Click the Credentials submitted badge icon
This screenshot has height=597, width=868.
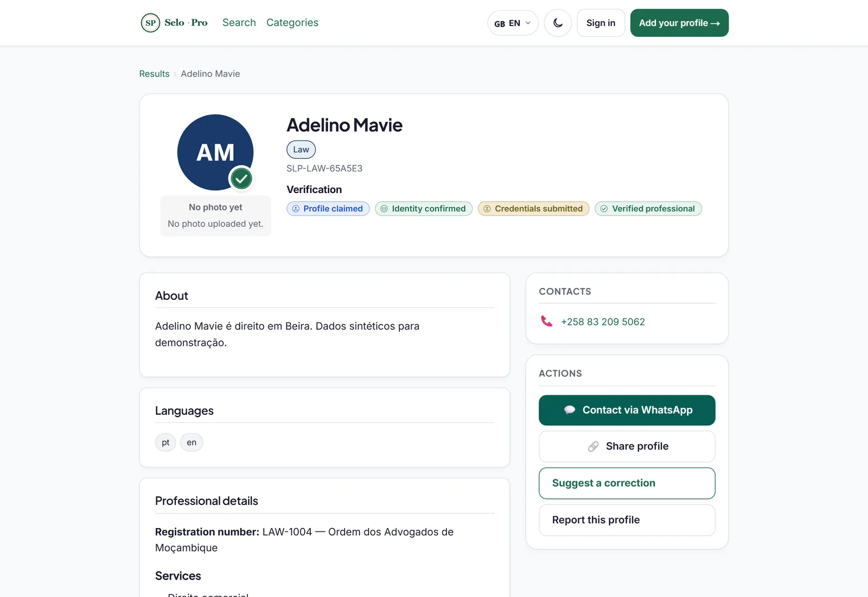[x=487, y=209]
